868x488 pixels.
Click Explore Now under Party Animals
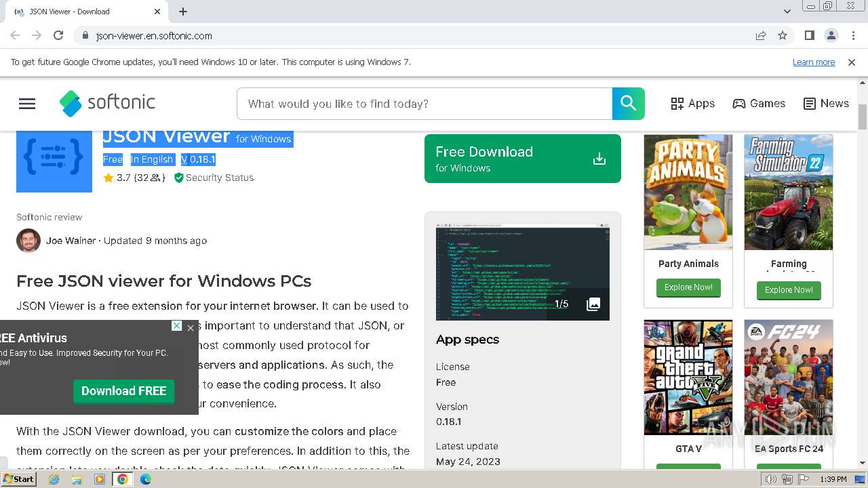[688, 287]
